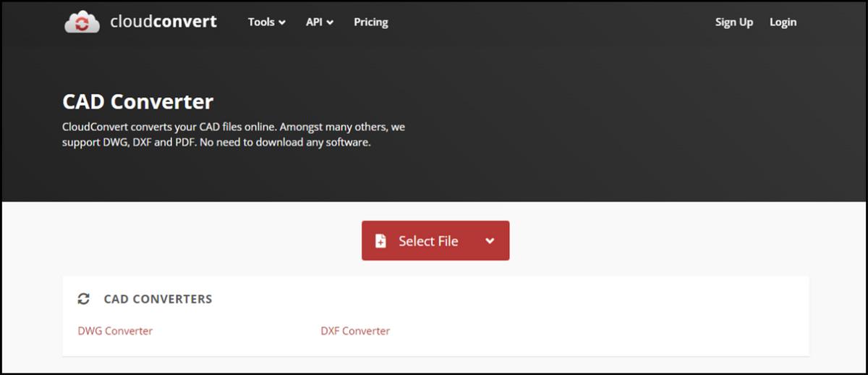Screen dimensions: 868x375
Task: Open the Tools dropdown menu
Action: coord(266,22)
